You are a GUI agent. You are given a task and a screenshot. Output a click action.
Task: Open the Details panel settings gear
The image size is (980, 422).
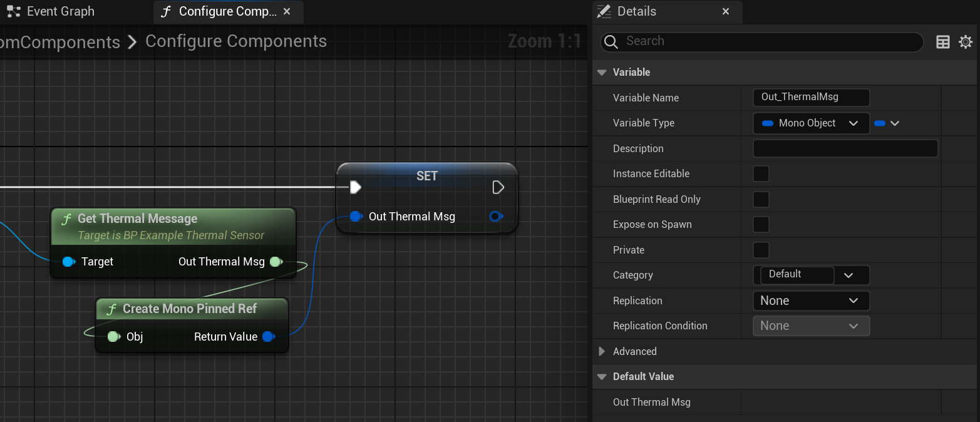966,42
